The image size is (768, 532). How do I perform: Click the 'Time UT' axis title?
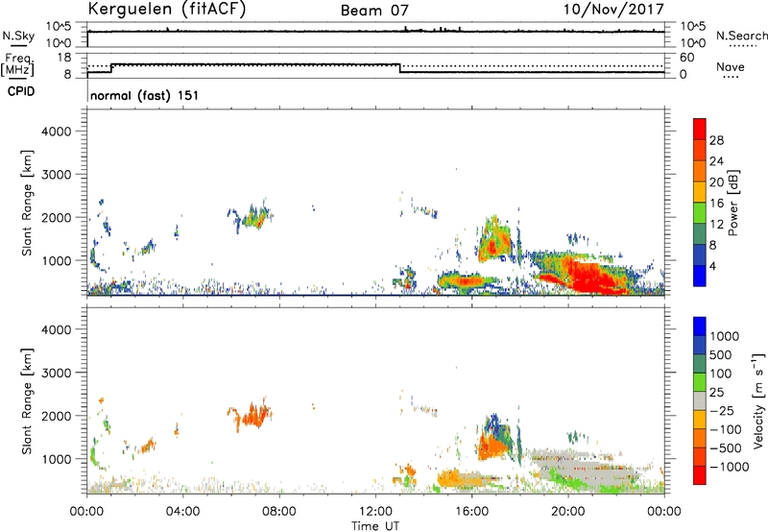point(375,526)
